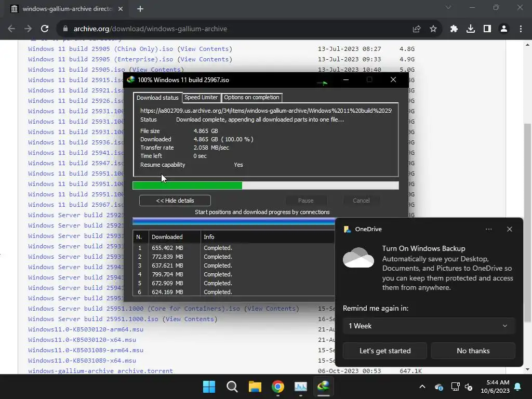Viewport: 532px width, 399px height.
Task: Go back in Chrome browser history
Action: pos(11,29)
